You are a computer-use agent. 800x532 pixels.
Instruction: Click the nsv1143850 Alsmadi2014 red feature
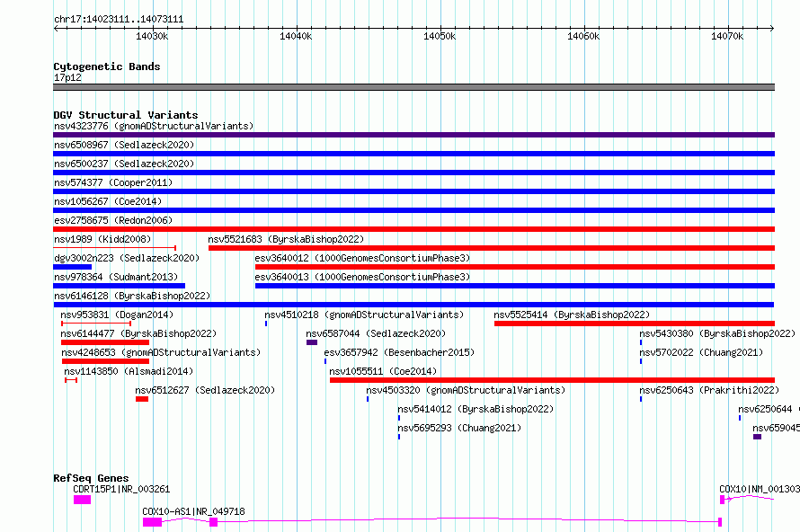(71, 380)
